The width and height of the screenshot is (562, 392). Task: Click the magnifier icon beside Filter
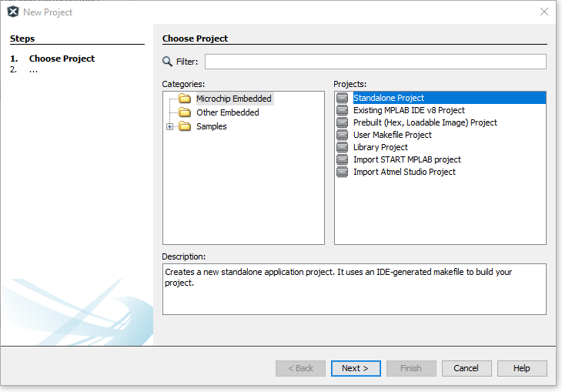point(167,62)
